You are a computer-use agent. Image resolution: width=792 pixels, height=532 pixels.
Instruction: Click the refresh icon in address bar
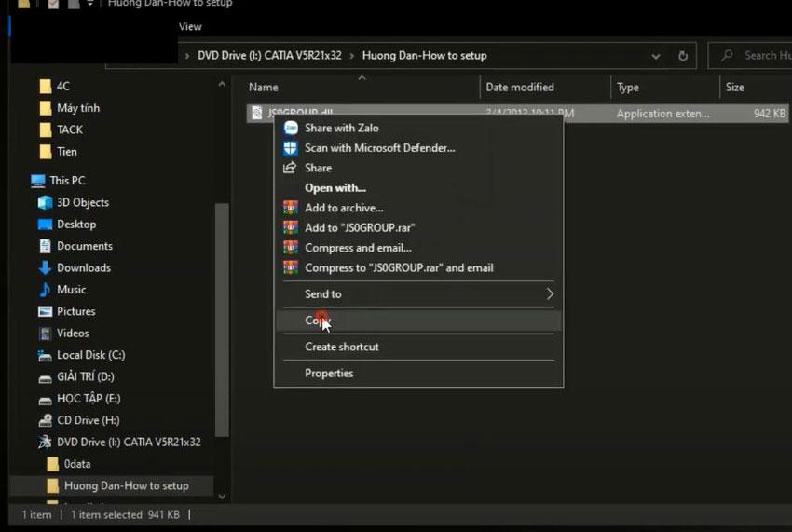click(x=683, y=56)
